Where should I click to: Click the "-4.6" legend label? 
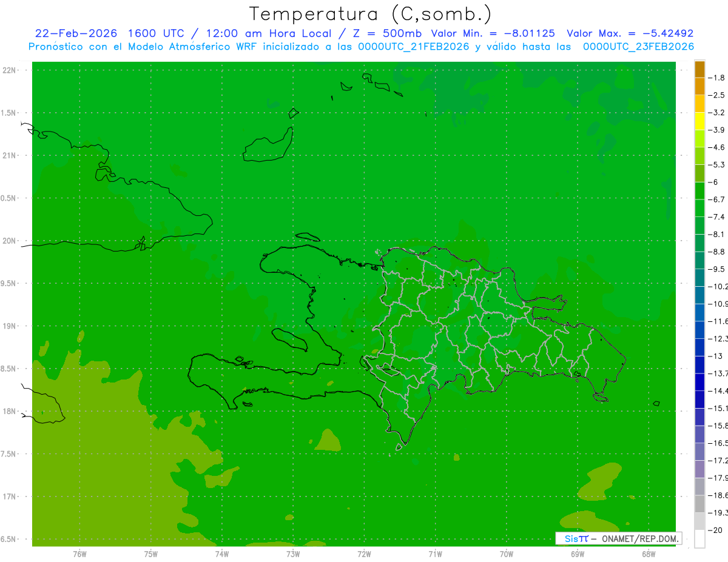tap(716, 147)
